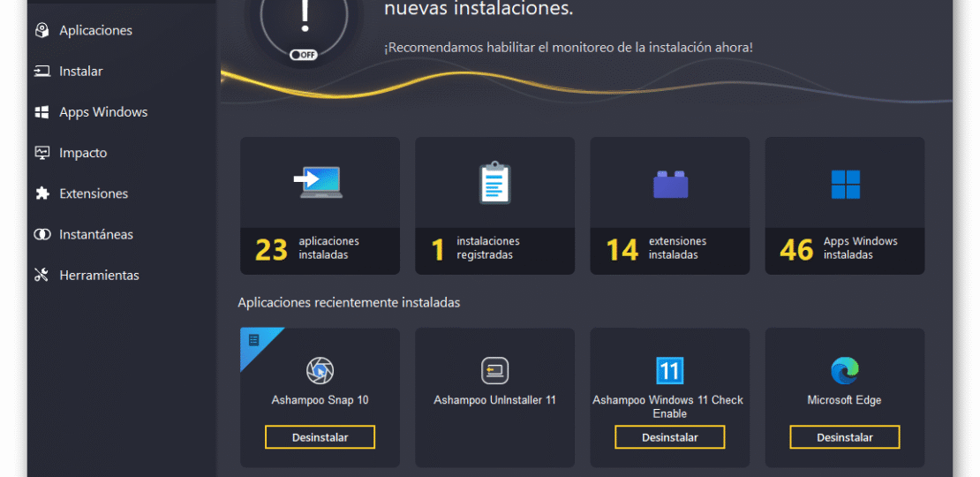This screenshot has width=980, height=477.
Task: Click Desinstalar under Windows 11 Check Enable
Action: tap(670, 437)
